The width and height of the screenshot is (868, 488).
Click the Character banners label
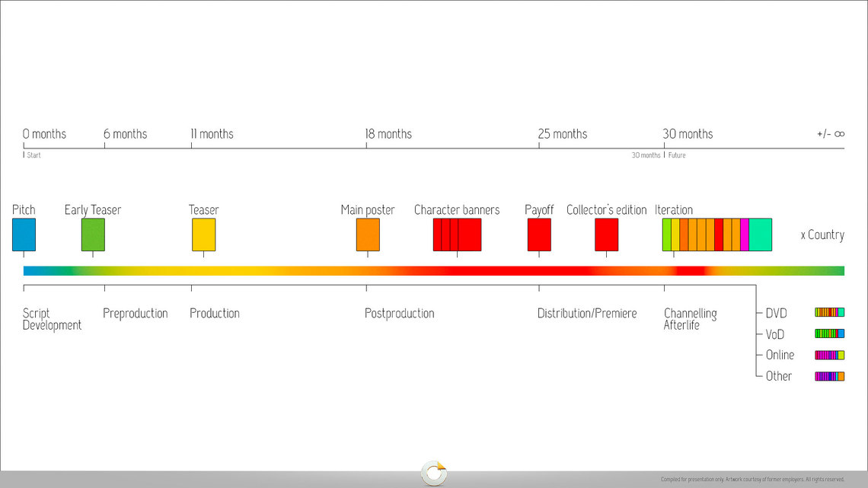click(x=457, y=209)
